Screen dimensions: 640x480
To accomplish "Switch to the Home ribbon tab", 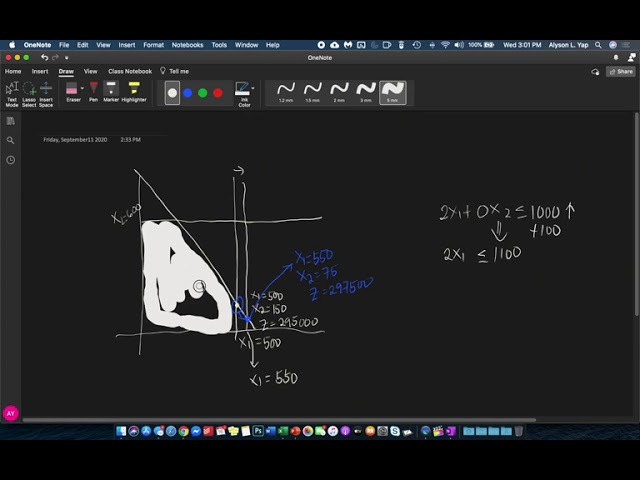I will coord(13,71).
